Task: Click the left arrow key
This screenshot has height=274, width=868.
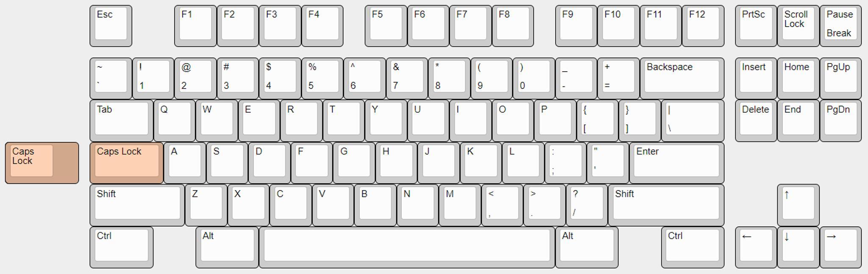Action: [x=756, y=247]
